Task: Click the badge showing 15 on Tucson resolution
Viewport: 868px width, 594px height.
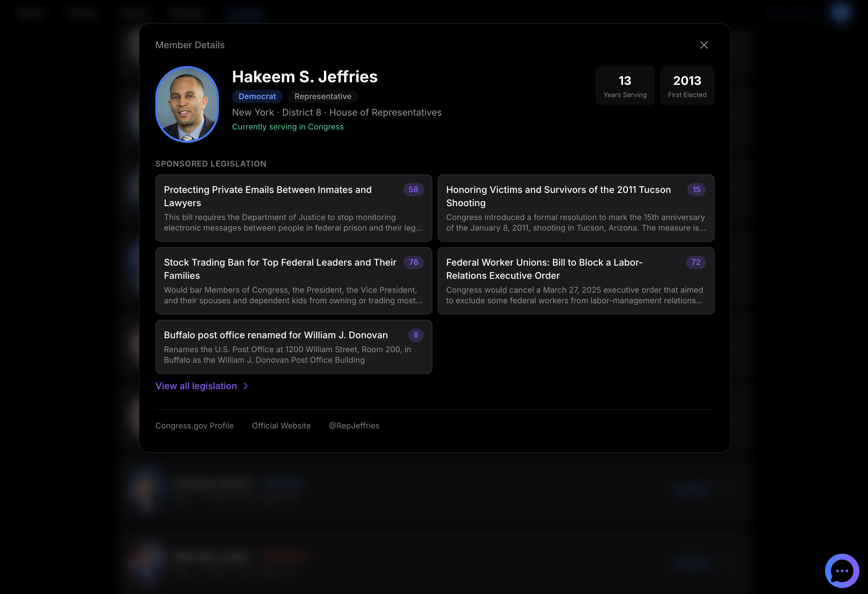Action: (x=696, y=190)
